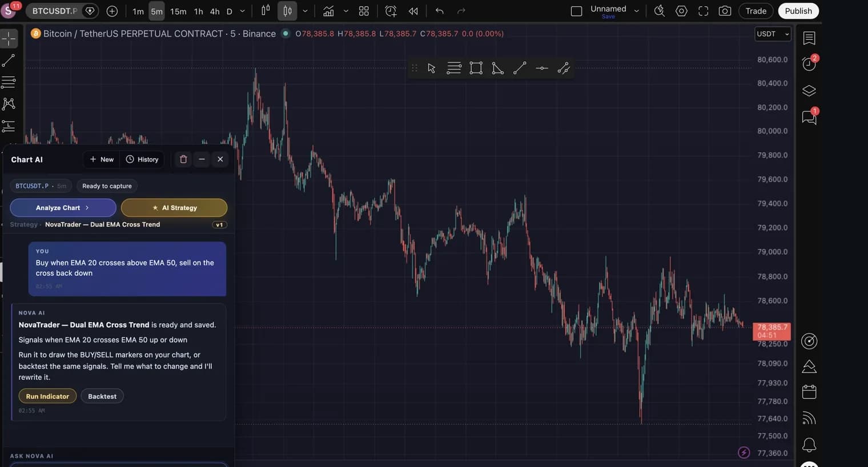This screenshot has width=868, height=467.
Task: Open the layout templates grid icon
Action: (364, 11)
